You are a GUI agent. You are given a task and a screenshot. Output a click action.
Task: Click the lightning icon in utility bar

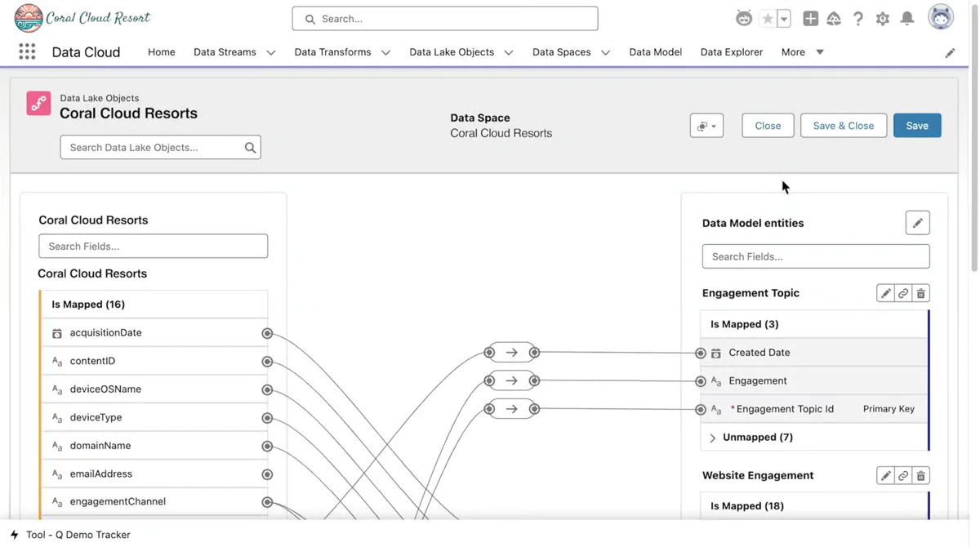tap(15, 535)
